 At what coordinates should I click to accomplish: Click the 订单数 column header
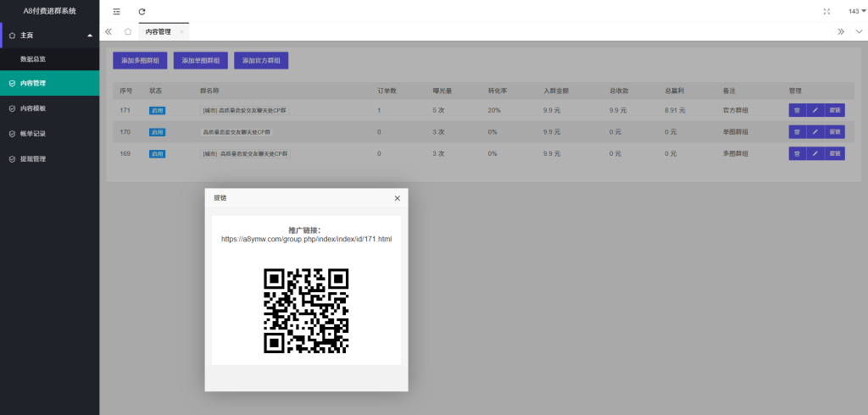pos(387,91)
